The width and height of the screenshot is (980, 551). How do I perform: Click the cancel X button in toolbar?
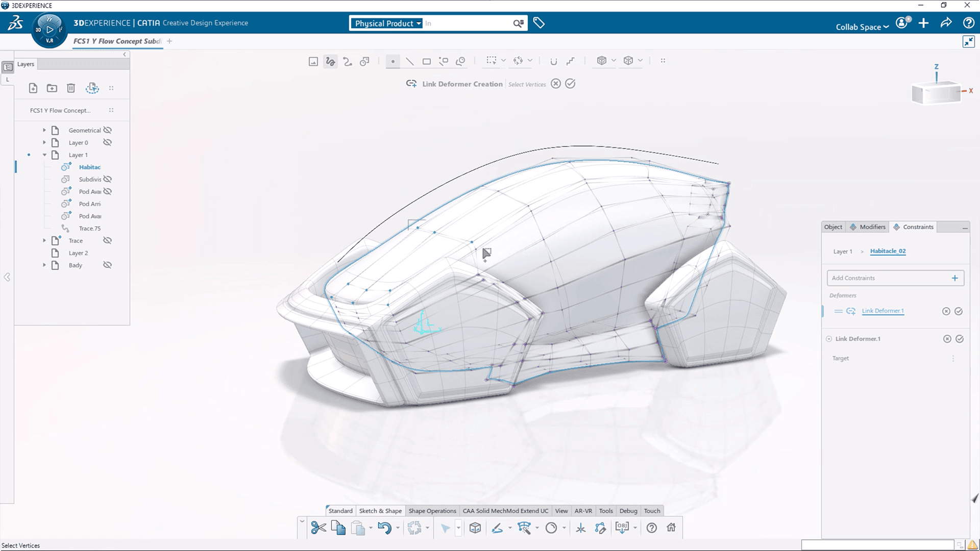(555, 84)
